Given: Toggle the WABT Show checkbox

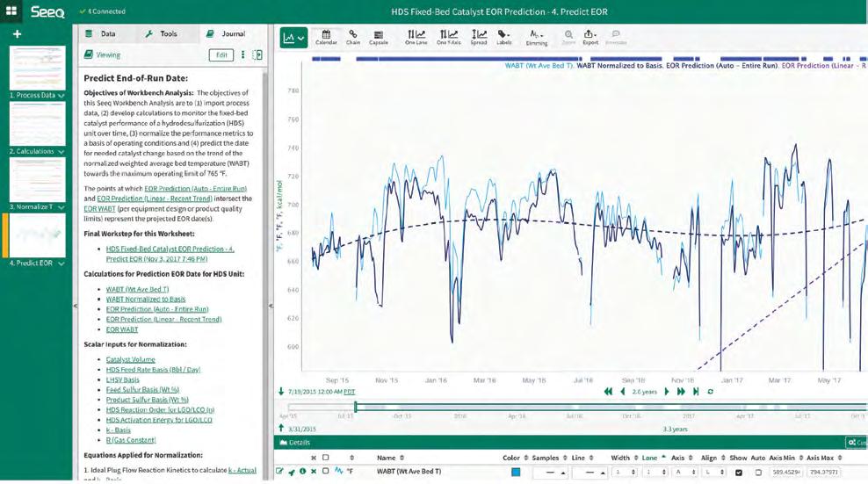Looking at the screenshot, I should (x=739, y=473).
